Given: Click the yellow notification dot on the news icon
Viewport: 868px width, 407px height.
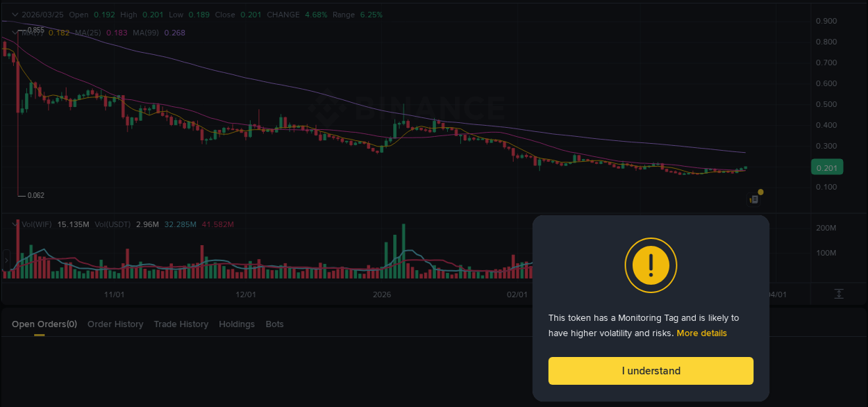Looking at the screenshot, I should (x=761, y=192).
